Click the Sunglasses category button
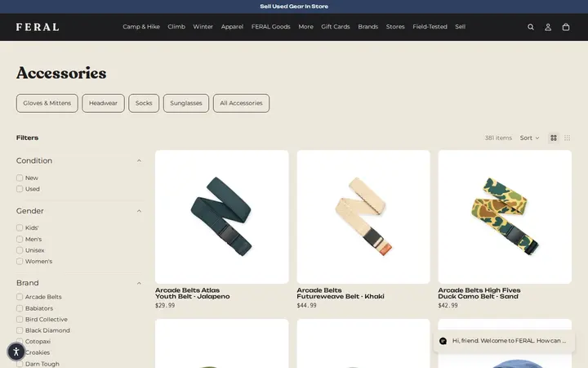Viewport: 588px width, 368px height. 186,103
